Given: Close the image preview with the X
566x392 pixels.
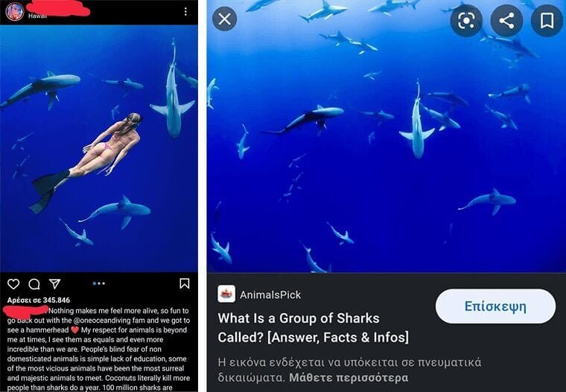Looking at the screenshot, I should point(224,19).
